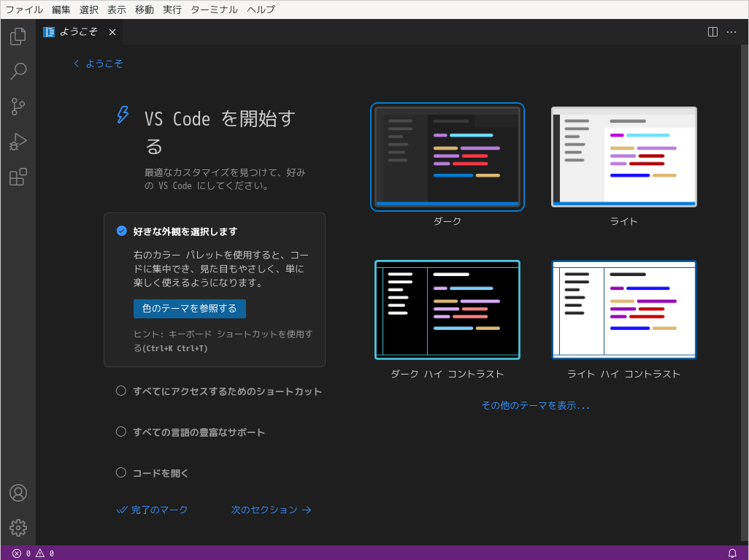The image size is (749, 560).
Task: Open the 移動 menu
Action: pos(145,9)
